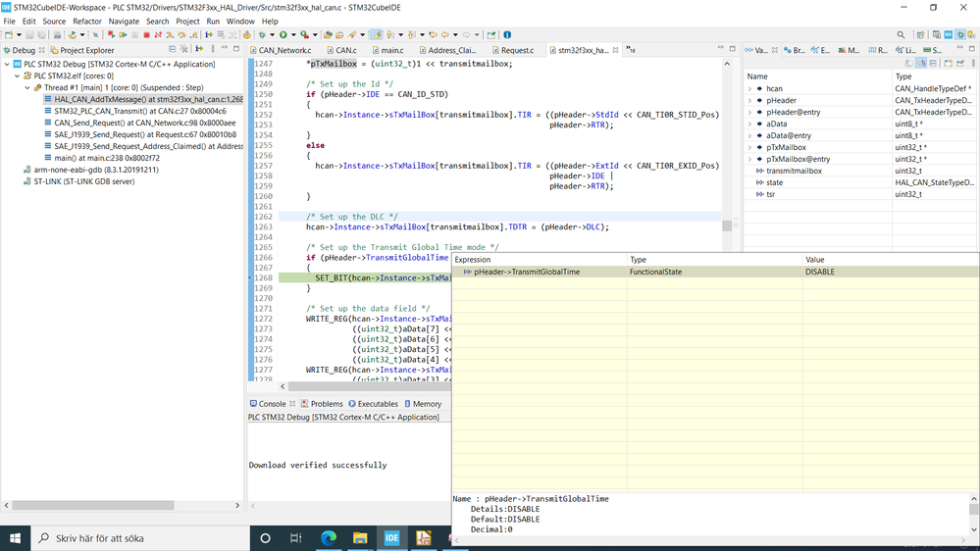Click the Step Over icon

point(181,35)
